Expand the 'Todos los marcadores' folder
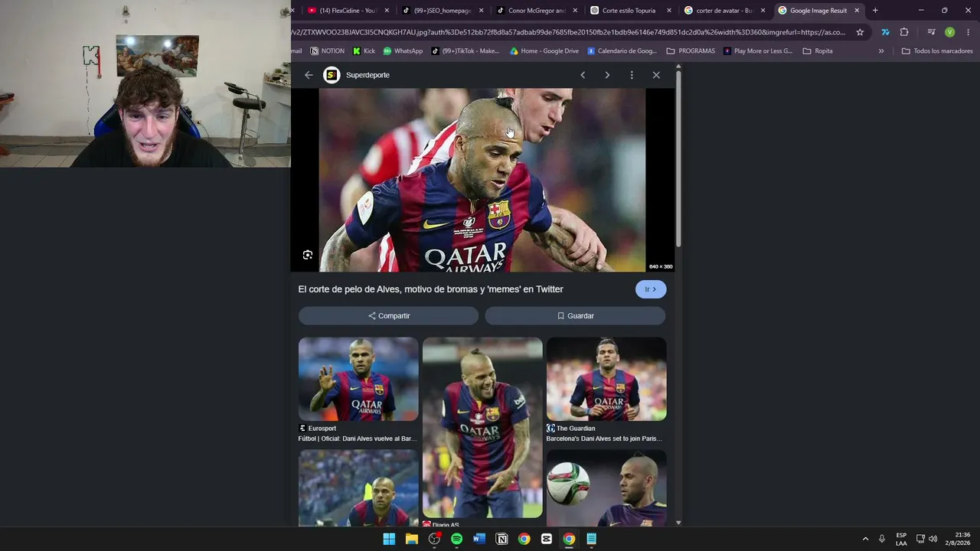The width and height of the screenshot is (980, 551). coord(937,51)
